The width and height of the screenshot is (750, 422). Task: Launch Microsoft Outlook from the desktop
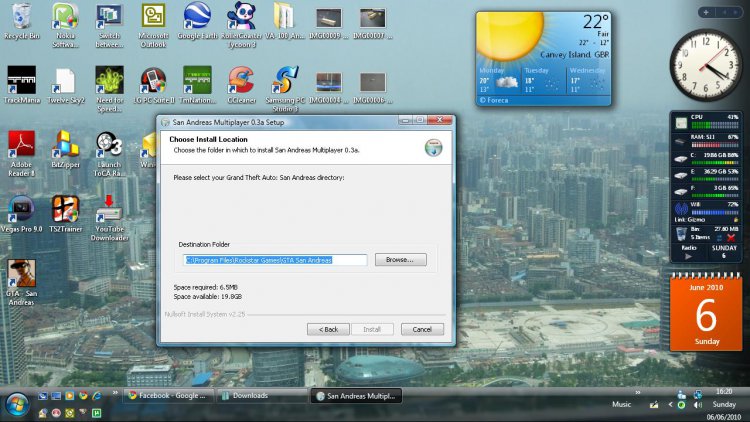tap(153, 25)
